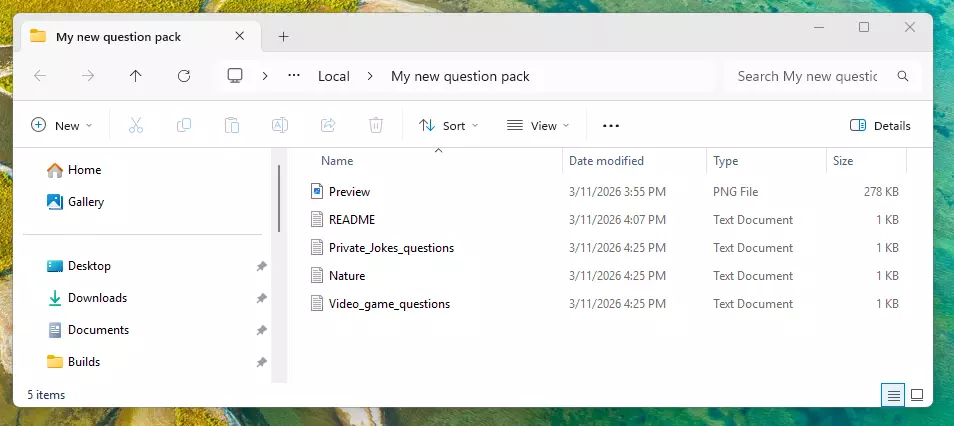Show hidden breadcrumb path ellipsis
954x426 pixels.
pos(294,76)
